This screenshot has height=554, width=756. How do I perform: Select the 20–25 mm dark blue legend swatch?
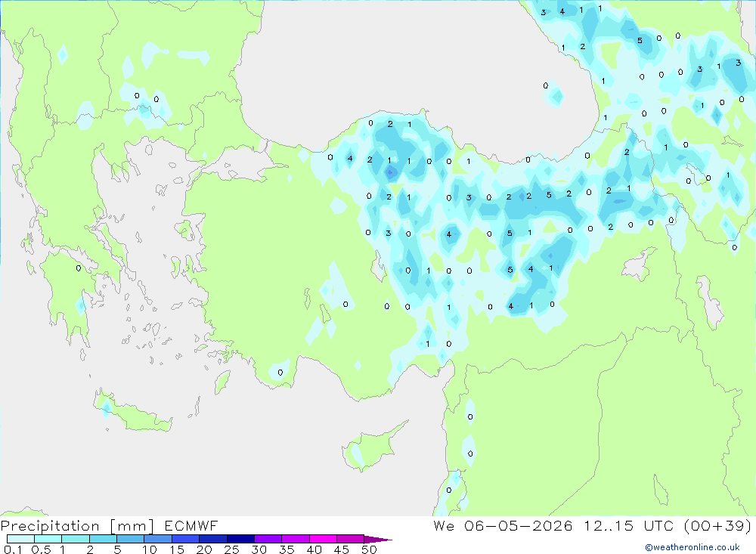213,539
